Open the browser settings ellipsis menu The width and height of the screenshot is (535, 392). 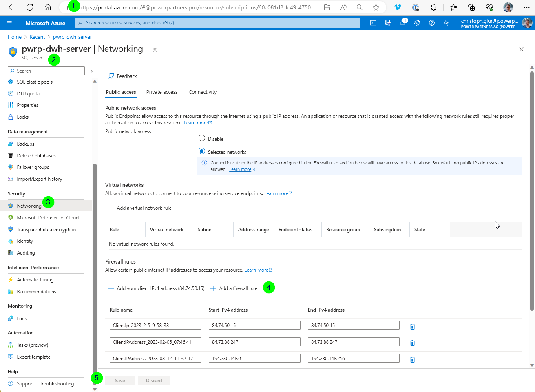click(526, 7)
